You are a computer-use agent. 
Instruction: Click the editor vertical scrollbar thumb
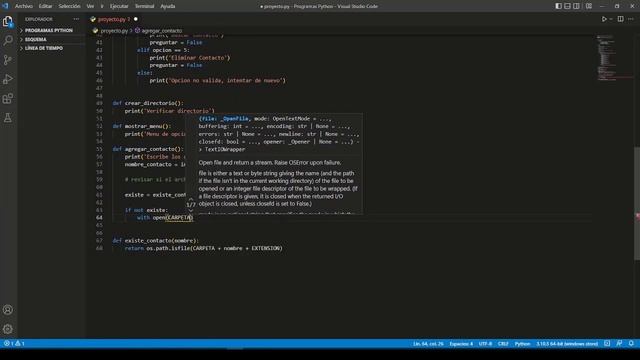click(x=637, y=203)
